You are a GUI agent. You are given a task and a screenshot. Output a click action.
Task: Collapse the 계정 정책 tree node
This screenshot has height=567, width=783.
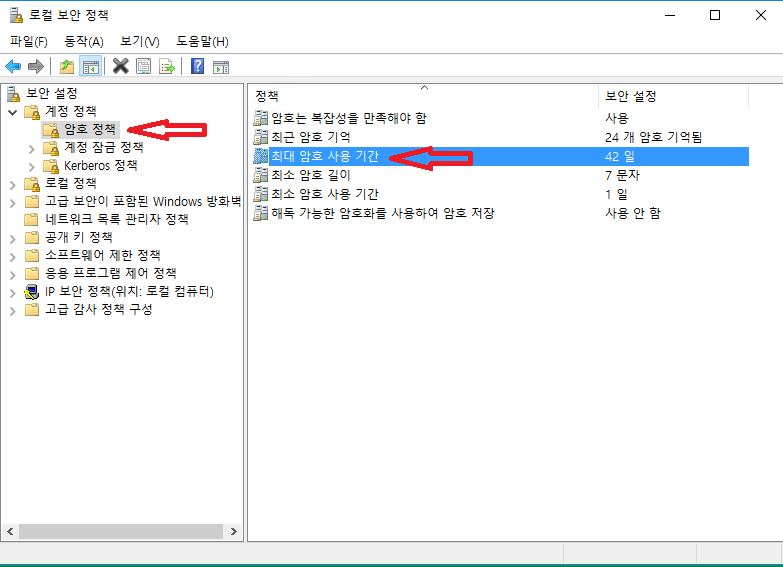pos(13,112)
